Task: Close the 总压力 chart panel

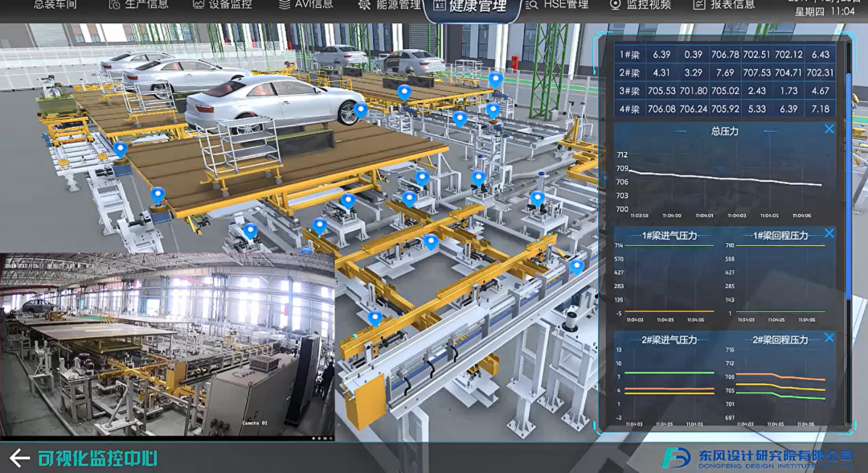Action: coord(829,129)
